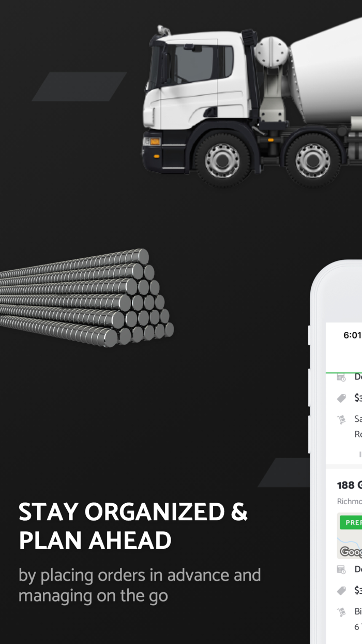The image size is (362, 644).
Task: Click the stacked steel rebar image
Action: [86, 298]
